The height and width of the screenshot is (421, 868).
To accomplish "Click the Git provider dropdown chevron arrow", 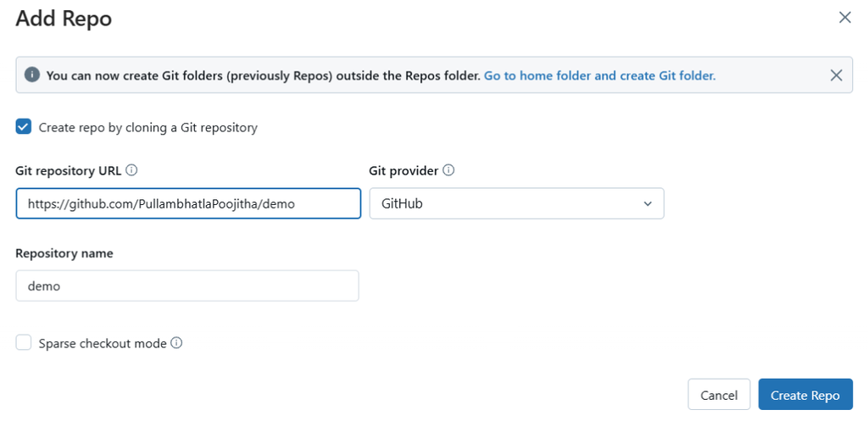I will [x=648, y=203].
